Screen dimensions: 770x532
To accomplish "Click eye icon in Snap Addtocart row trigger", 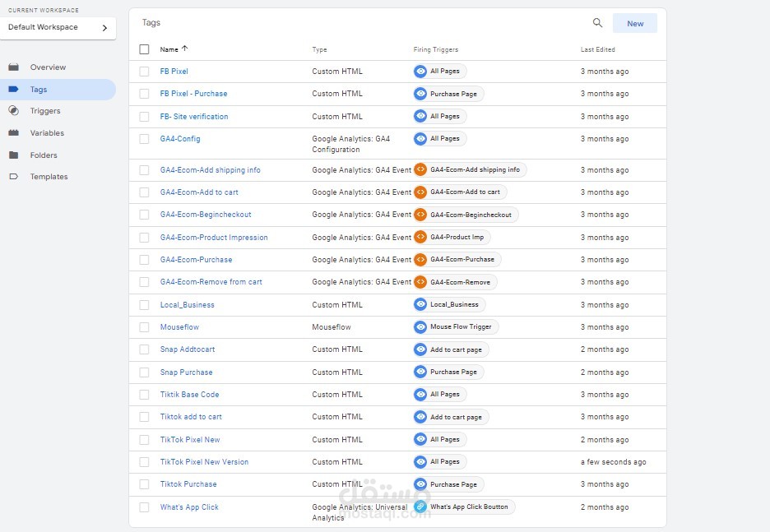I will pyautogui.click(x=420, y=349).
